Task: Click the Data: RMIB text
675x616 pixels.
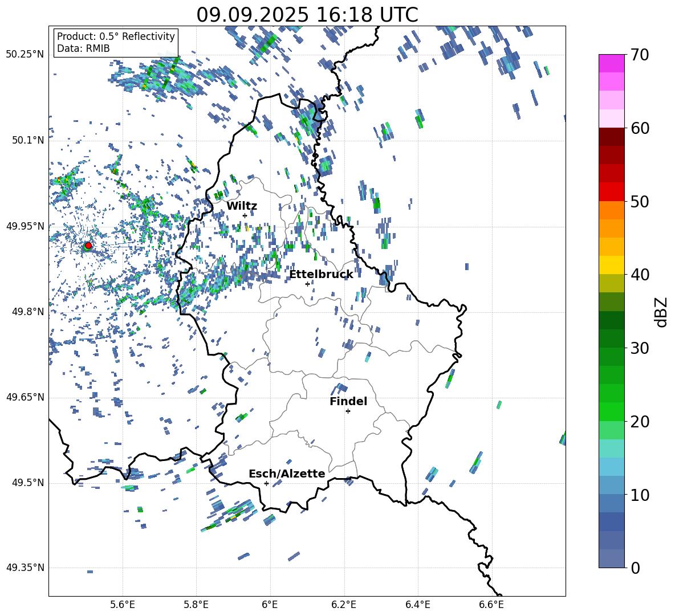Action: (x=83, y=48)
